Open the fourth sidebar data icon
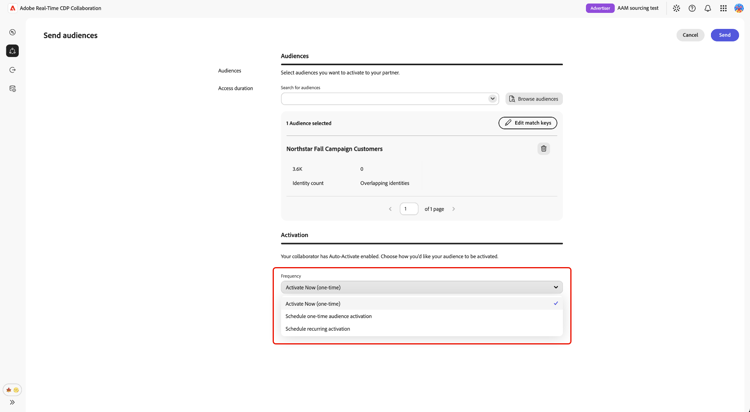Viewport: 750px width, 412px height. click(x=12, y=89)
